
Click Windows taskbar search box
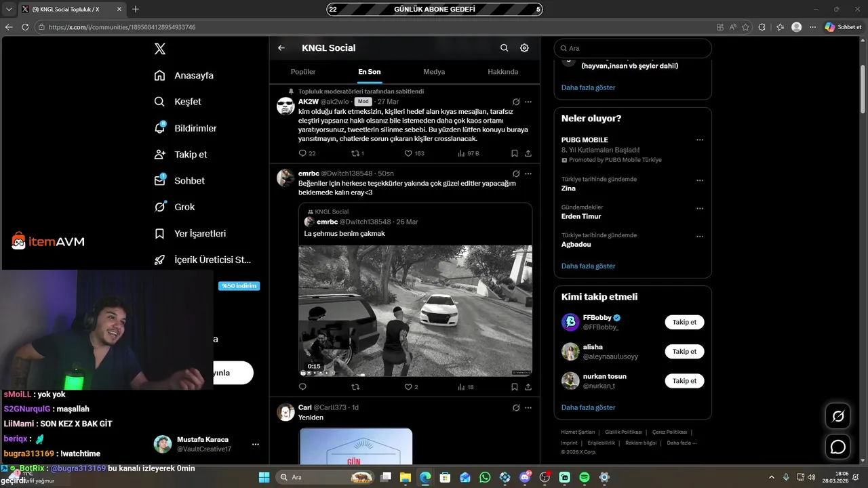click(327, 477)
